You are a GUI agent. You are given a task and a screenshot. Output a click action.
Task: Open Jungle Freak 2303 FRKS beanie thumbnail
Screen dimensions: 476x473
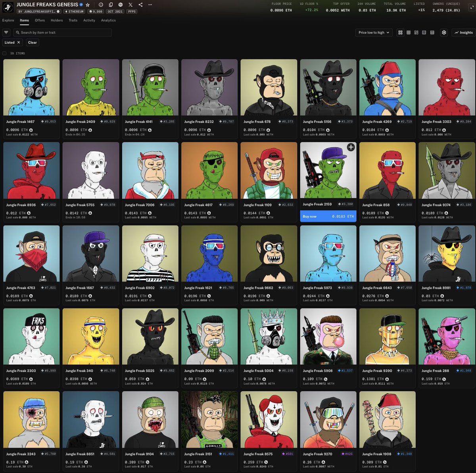pyautogui.click(x=31, y=336)
